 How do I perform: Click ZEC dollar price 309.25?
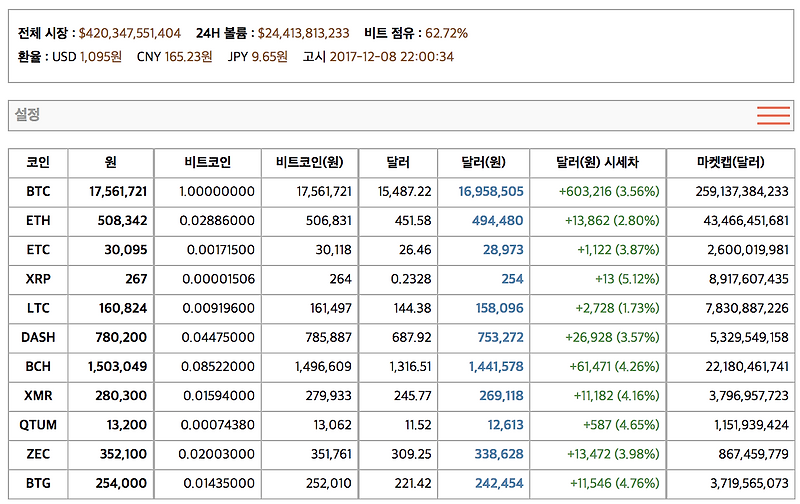point(411,454)
